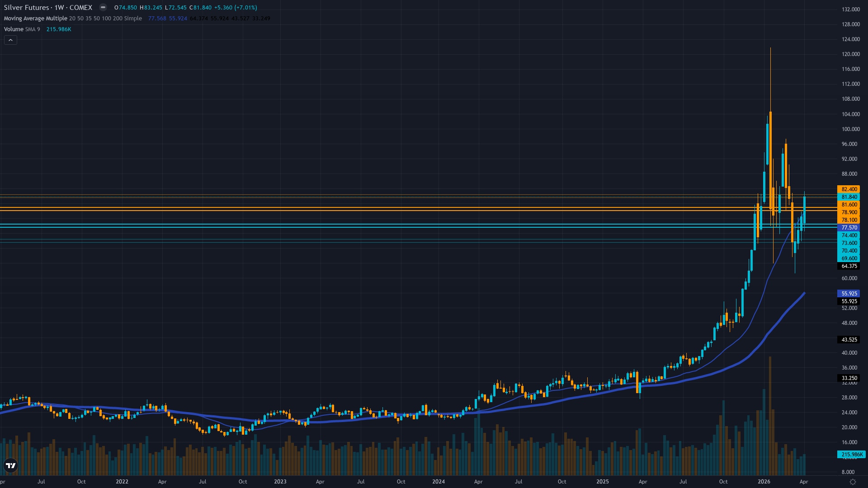The image size is (868, 488).
Task: Select the COMEX exchange label
Action: click(80, 7)
